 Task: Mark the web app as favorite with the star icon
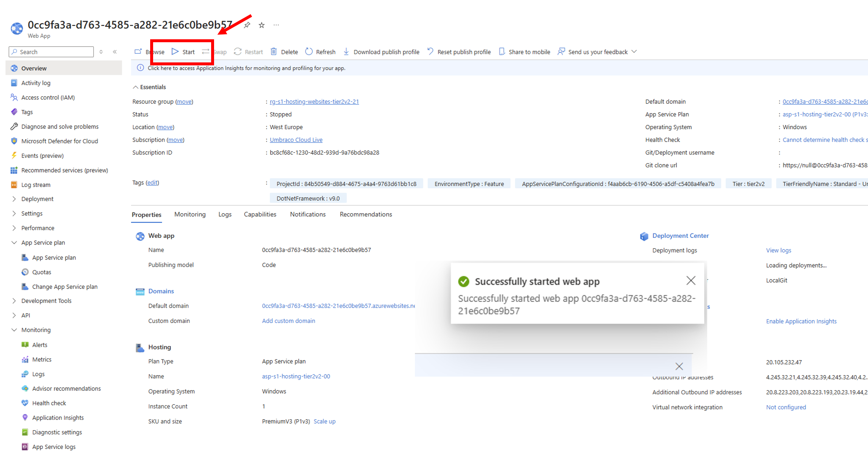261,25
